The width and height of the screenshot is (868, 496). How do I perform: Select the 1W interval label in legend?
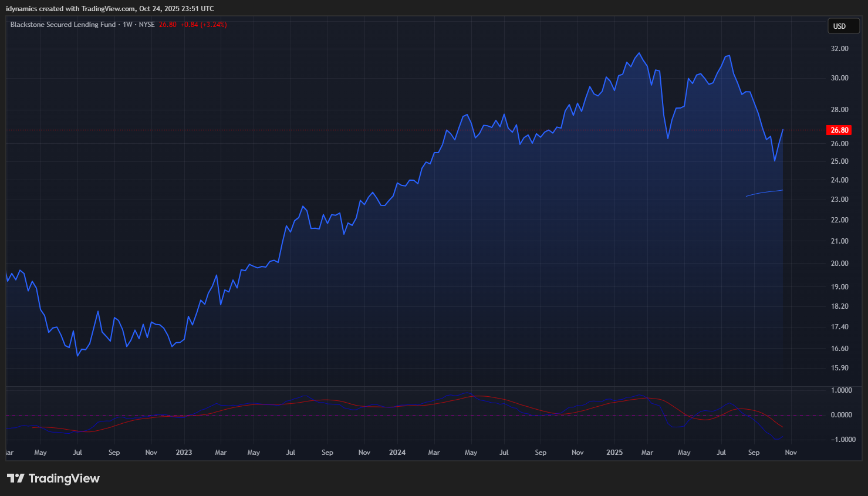pos(127,25)
